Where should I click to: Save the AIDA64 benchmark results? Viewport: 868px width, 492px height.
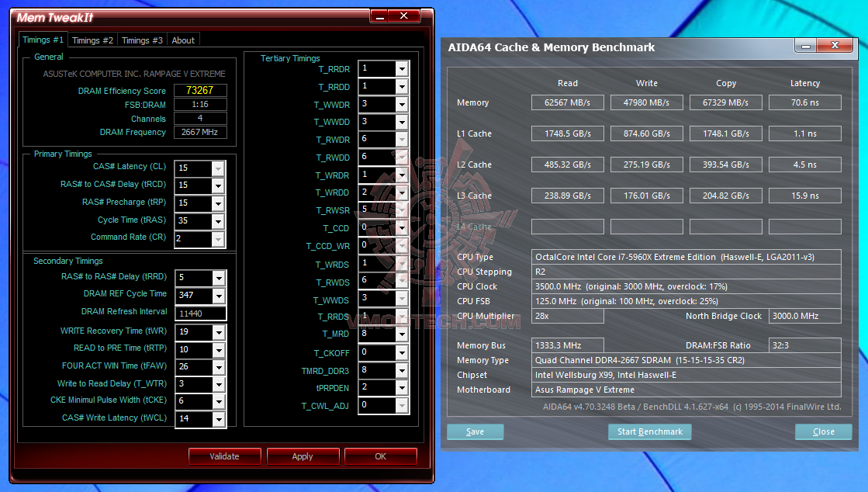tap(475, 431)
